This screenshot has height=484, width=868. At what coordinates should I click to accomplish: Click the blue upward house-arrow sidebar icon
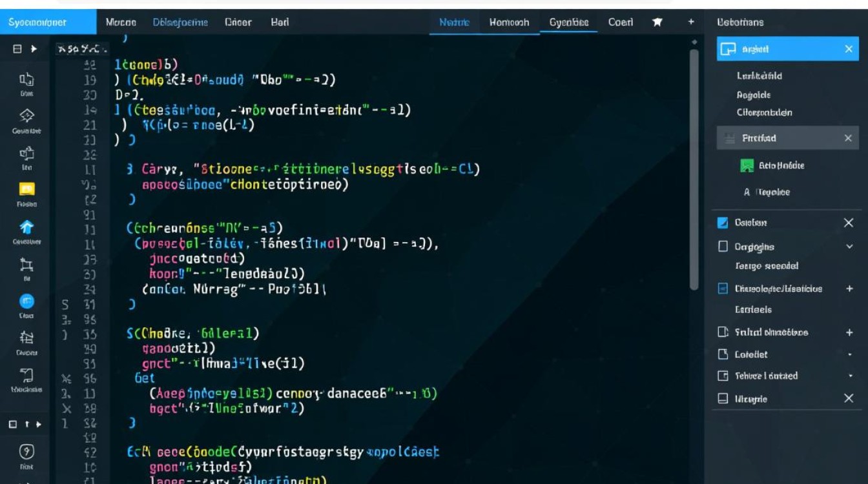(x=26, y=227)
